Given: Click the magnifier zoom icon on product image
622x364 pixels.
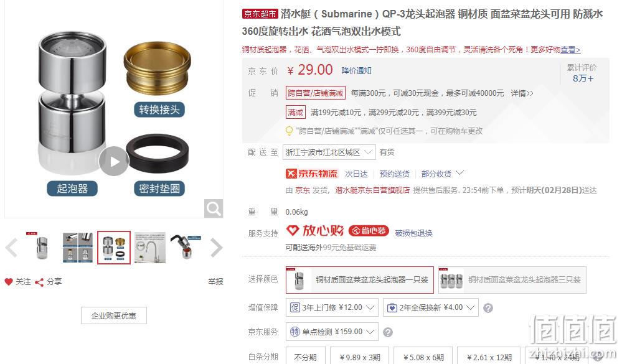Looking at the screenshot, I should point(214,208).
